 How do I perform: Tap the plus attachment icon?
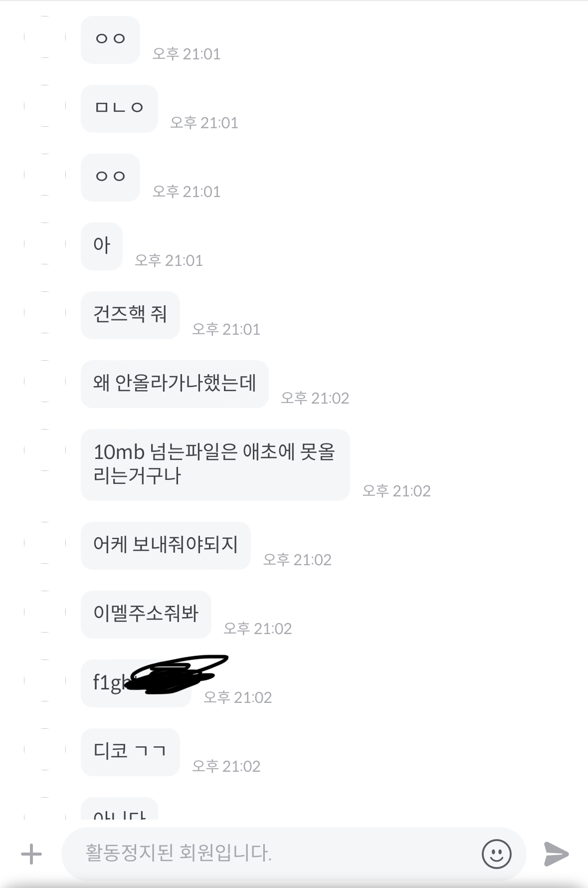31,854
